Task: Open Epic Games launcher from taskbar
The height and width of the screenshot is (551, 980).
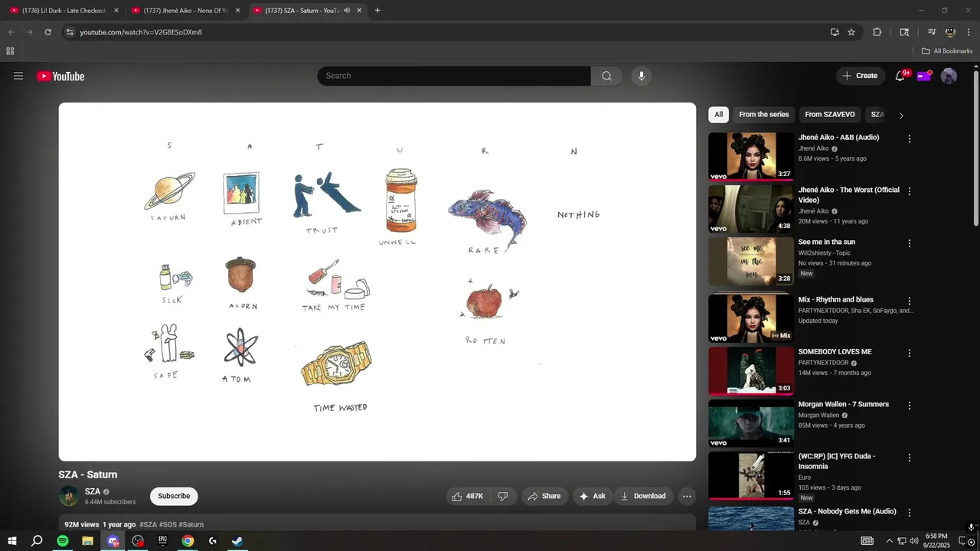Action: pos(163,541)
